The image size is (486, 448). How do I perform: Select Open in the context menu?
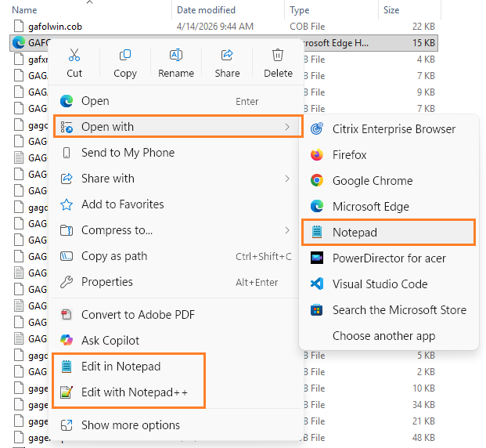(175, 101)
